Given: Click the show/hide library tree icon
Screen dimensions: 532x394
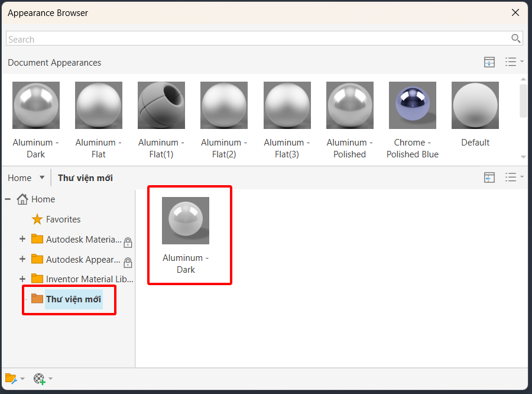Looking at the screenshot, I should (x=489, y=177).
